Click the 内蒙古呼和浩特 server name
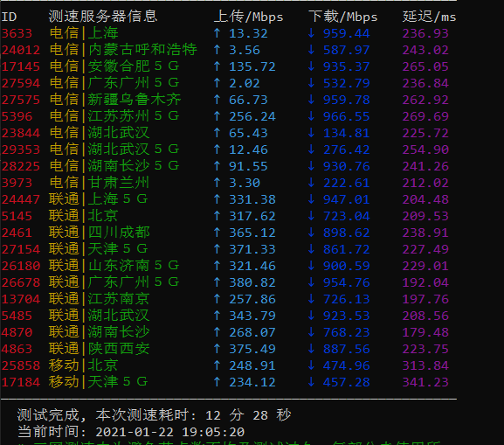The image size is (504, 445). pos(142,50)
